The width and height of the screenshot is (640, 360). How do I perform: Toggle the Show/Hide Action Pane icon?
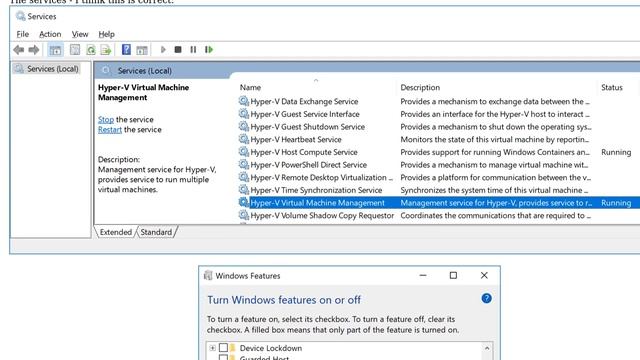click(x=142, y=50)
